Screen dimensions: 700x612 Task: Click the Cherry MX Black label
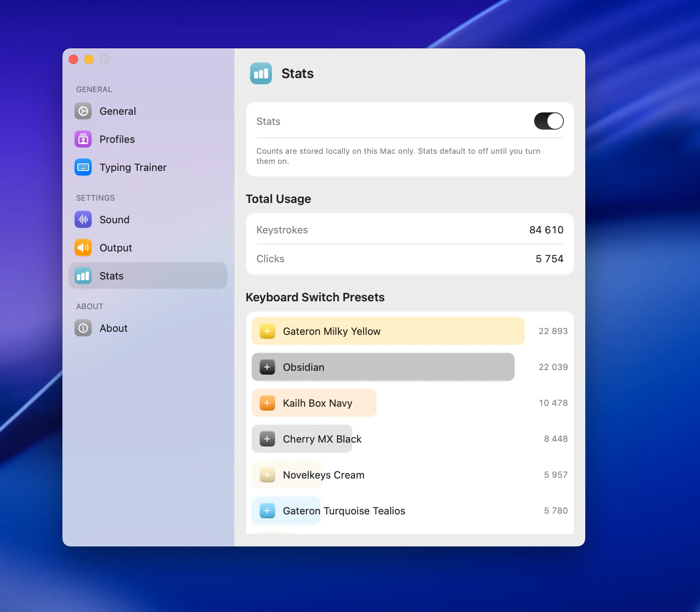pyautogui.click(x=322, y=439)
